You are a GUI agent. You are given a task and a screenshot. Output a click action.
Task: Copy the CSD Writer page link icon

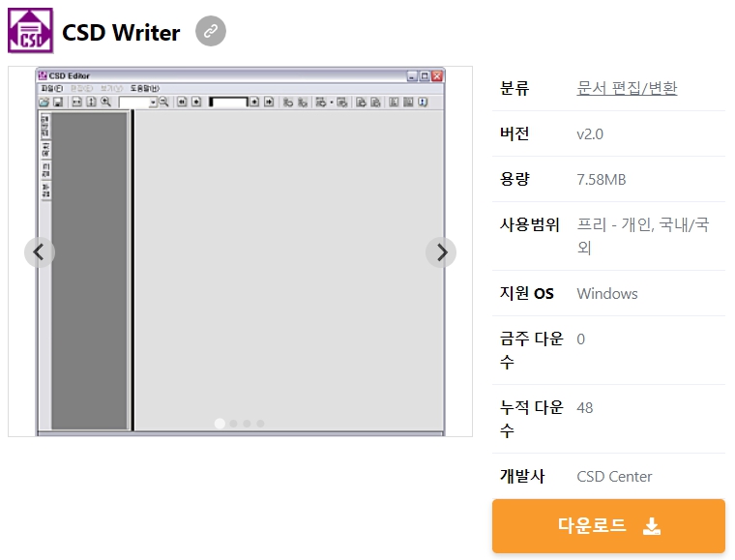(211, 31)
